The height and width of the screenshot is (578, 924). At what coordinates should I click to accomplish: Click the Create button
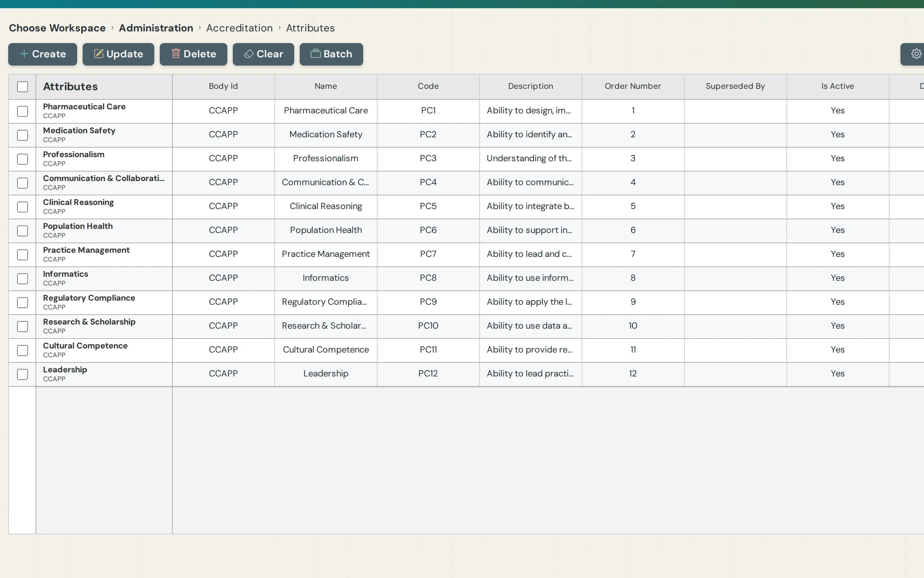pos(43,54)
